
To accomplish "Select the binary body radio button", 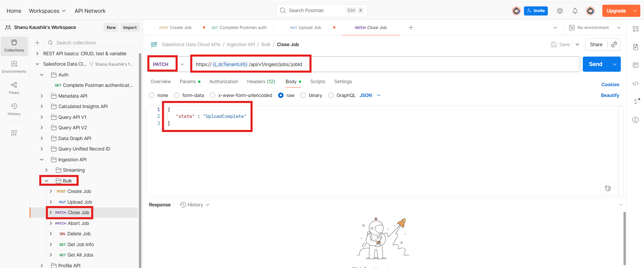I will 303,95.
